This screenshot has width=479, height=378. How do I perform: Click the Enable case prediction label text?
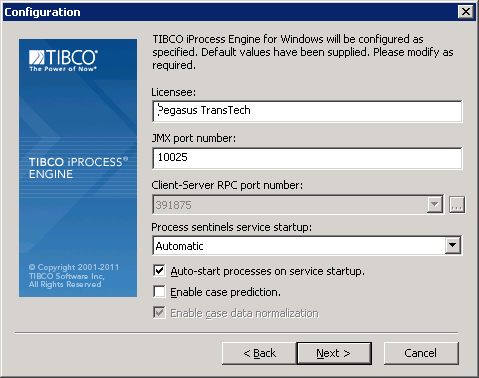225,292
